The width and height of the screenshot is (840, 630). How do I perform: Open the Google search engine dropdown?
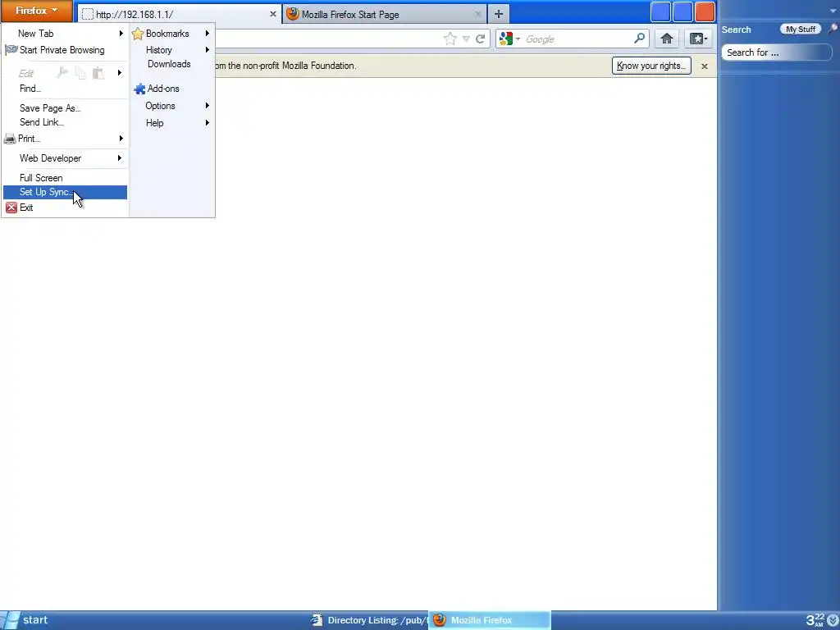[509, 39]
